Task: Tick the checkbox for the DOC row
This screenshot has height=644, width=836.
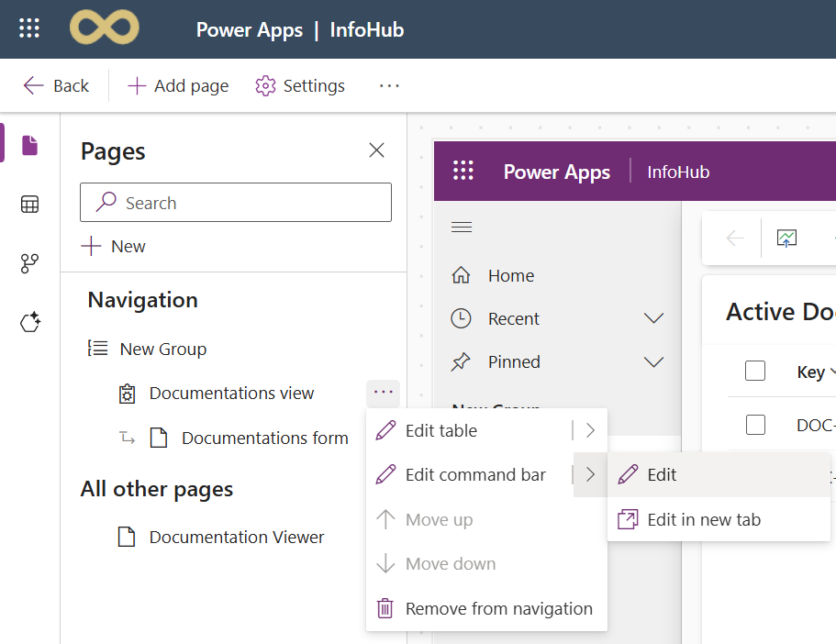Action: tap(755, 425)
